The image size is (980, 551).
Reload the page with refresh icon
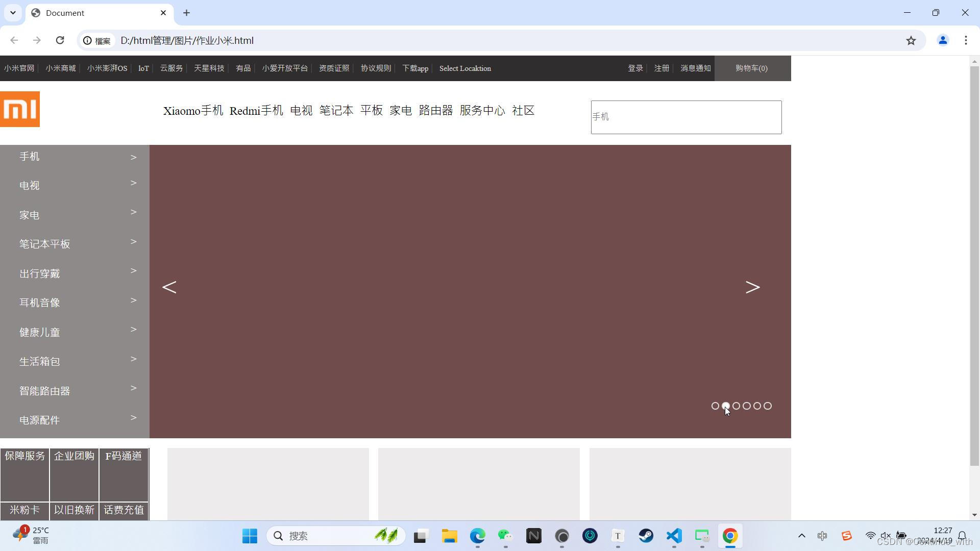tap(60, 40)
